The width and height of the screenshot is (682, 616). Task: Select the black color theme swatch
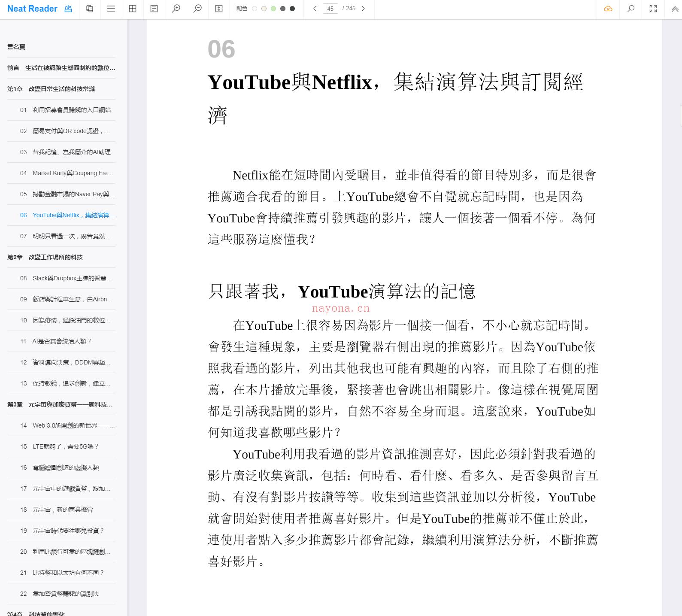(x=292, y=9)
